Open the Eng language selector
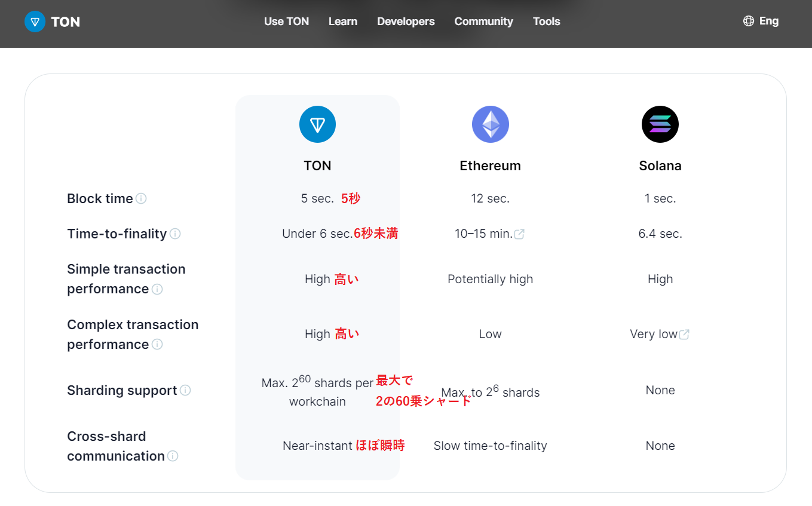Screen dimensions: 812x506 pos(768,20)
